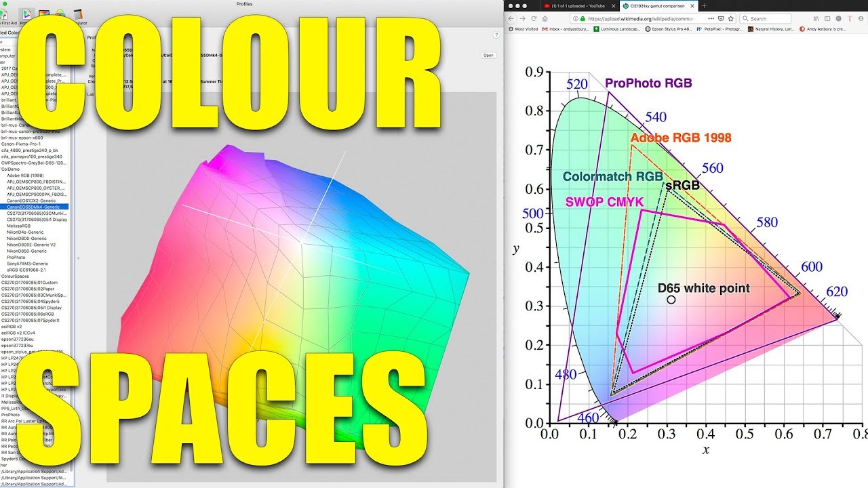Select eciRGB v2 ICCv4 profile
The width and height of the screenshot is (868, 488).
(x=16, y=333)
